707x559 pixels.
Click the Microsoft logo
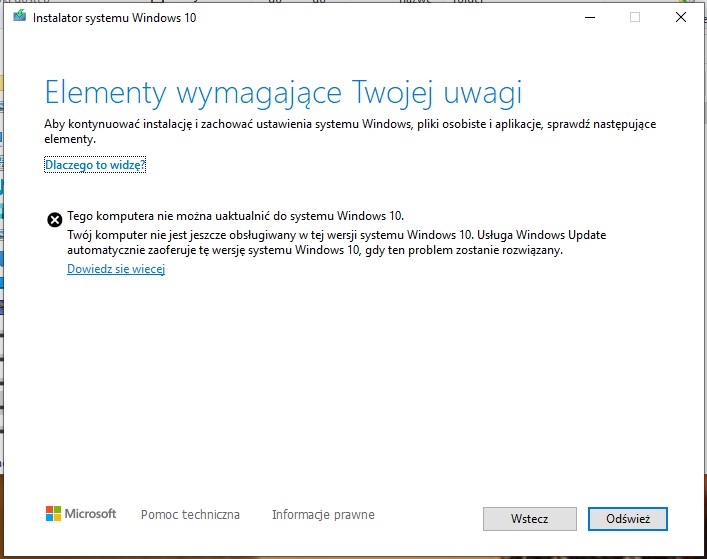click(x=81, y=513)
